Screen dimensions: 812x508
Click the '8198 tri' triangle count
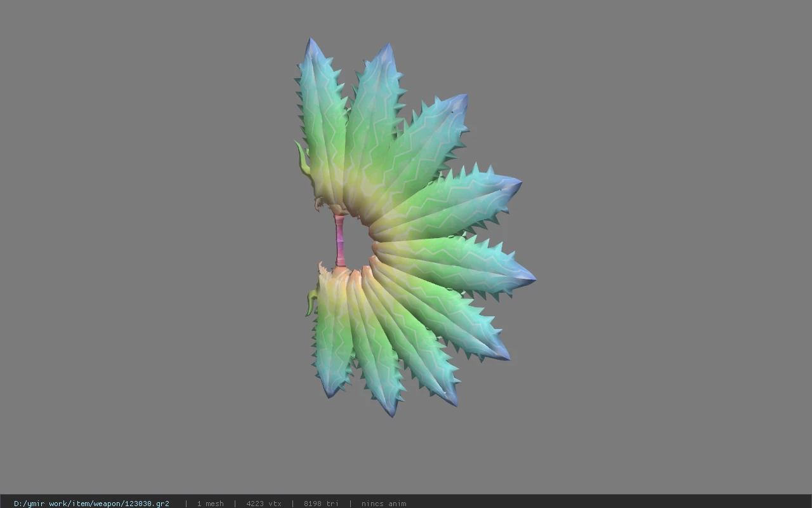click(x=321, y=504)
